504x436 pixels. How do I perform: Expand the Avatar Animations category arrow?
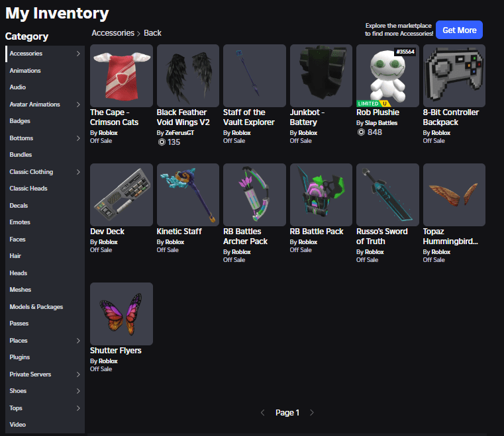click(78, 105)
